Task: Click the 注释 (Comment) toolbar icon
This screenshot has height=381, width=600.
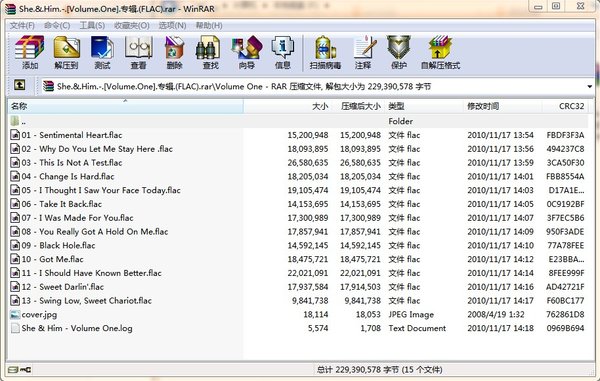Action: click(364, 47)
